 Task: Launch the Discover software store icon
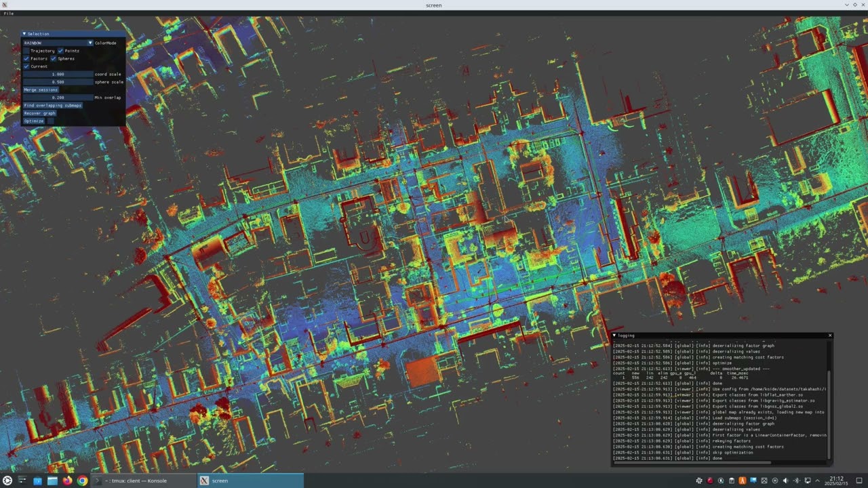[37, 481]
